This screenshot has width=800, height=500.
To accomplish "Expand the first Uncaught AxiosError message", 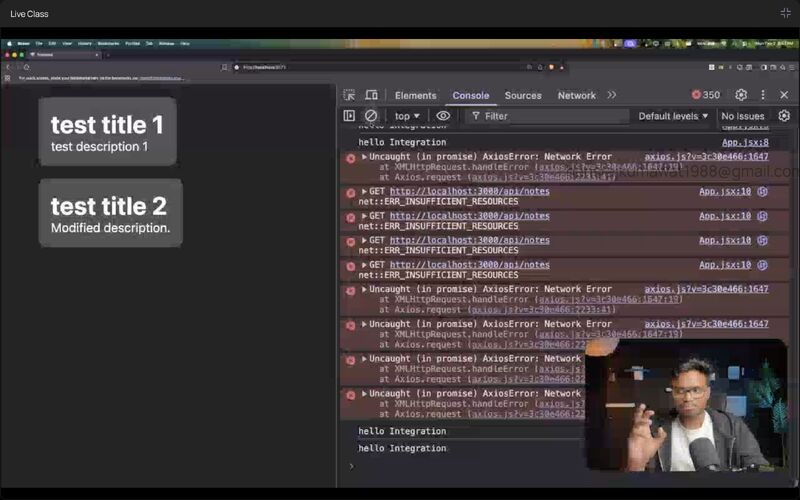I will (x=365, y=157).
